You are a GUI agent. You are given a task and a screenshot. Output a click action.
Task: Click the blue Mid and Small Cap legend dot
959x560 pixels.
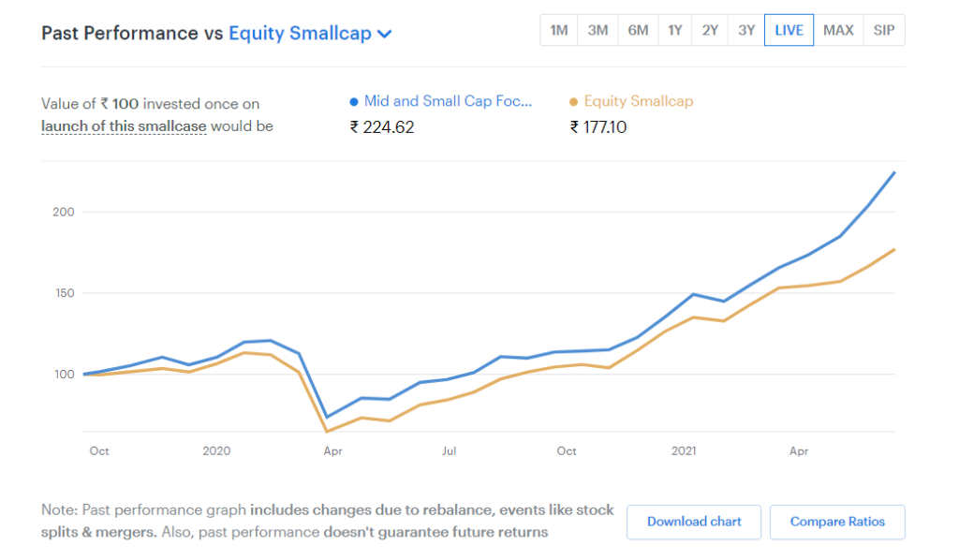point(354,101)
